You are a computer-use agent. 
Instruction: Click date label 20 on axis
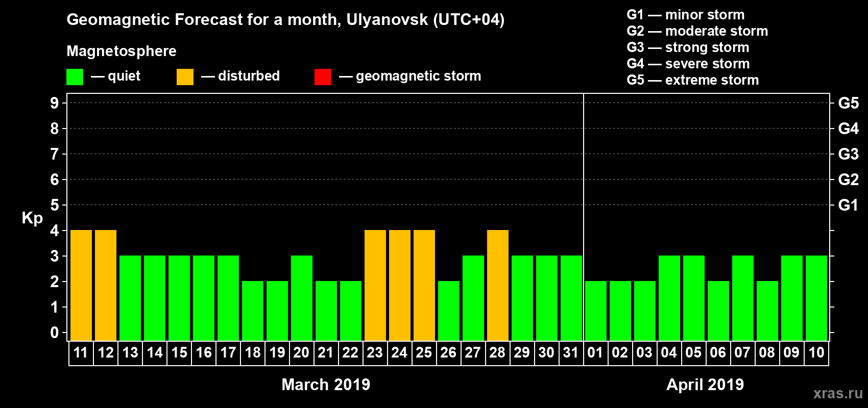click(x=301, y=352)
